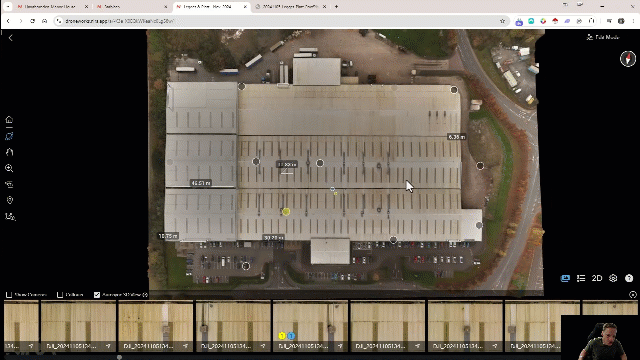Image resolution: width=640 pixels, height=360 pixels.
Task: Click locate arrow on the badged thumbnail
Action: pos(340,346)
